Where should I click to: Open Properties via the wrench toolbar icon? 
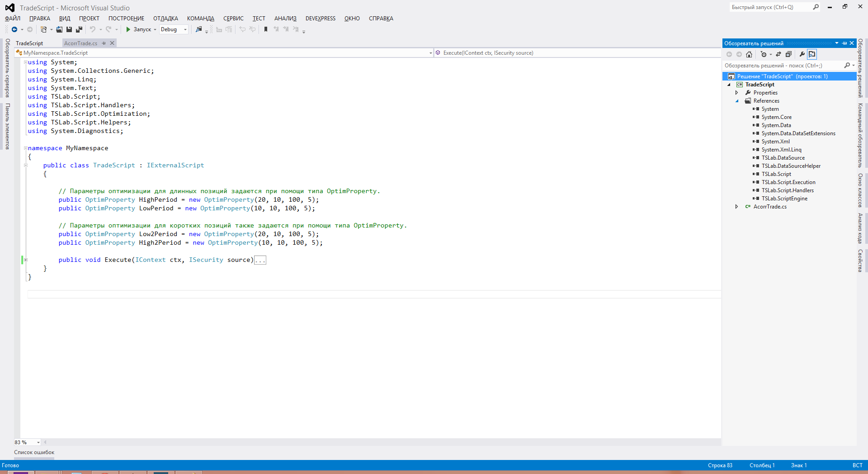(x=802, y=54)
